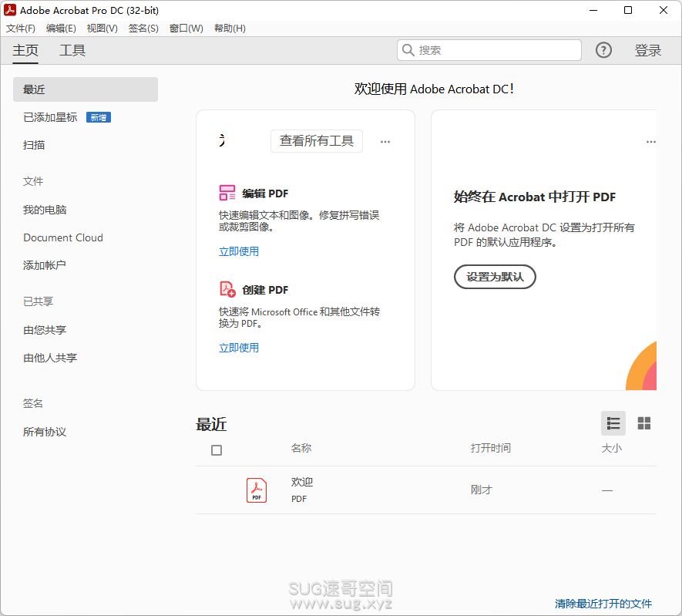This screenshot has height=616, width=682.
Task: Click 查看所有工具 button
Action: pos(317,141)
